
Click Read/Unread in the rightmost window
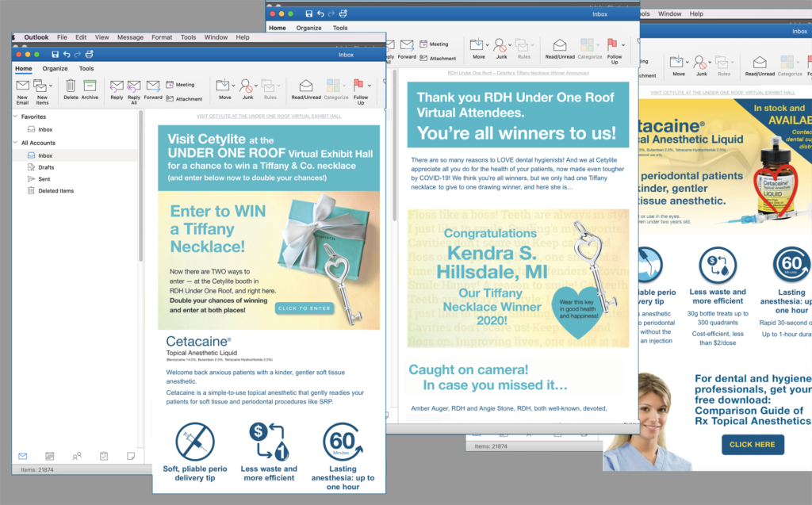tap(760, 67)
